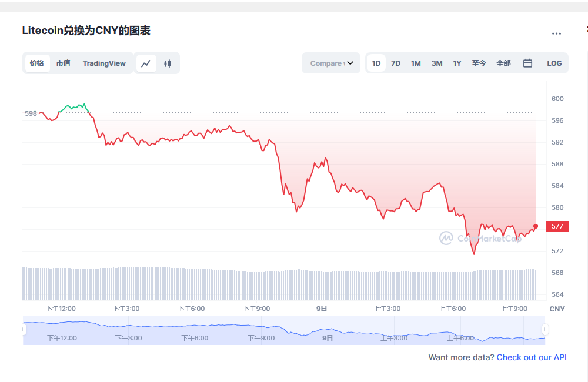Toggle LOG scale for the chart
588x382 pixels.
click(x=554, y=63)
